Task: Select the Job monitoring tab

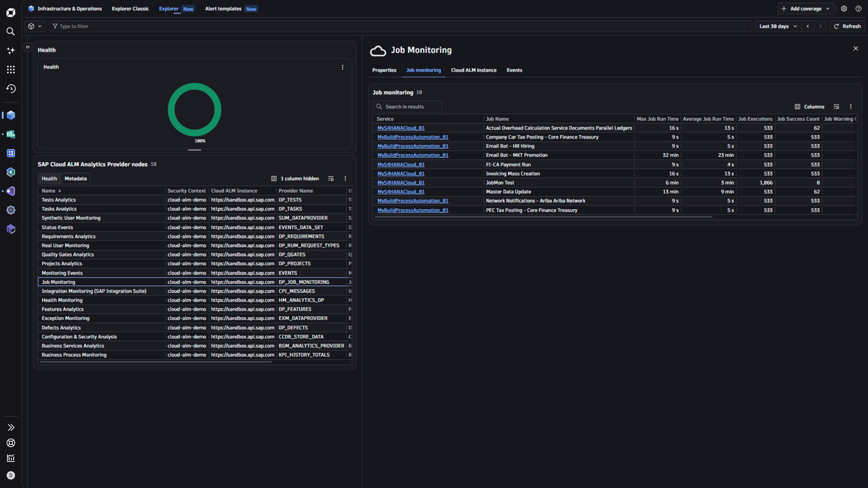Action: [x=424, y=70]
